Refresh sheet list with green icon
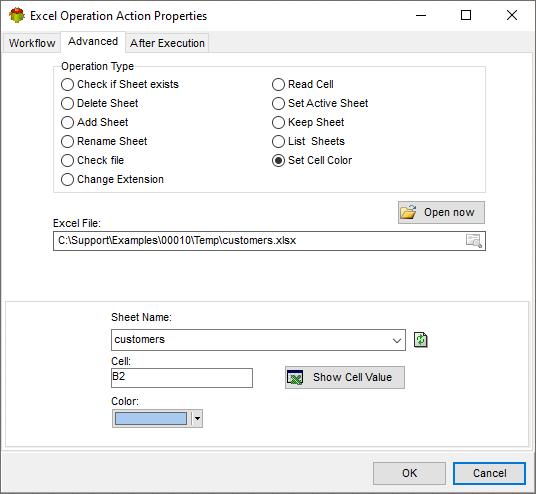Viewport: 536px width, 494px height. tap(420, 340)
